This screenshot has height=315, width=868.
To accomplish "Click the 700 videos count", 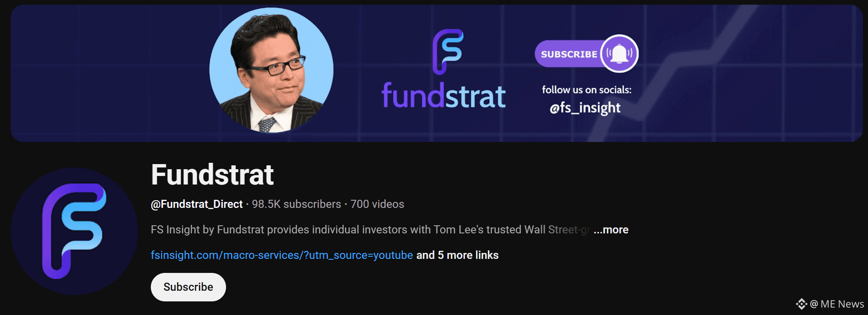I will [377, 204].
